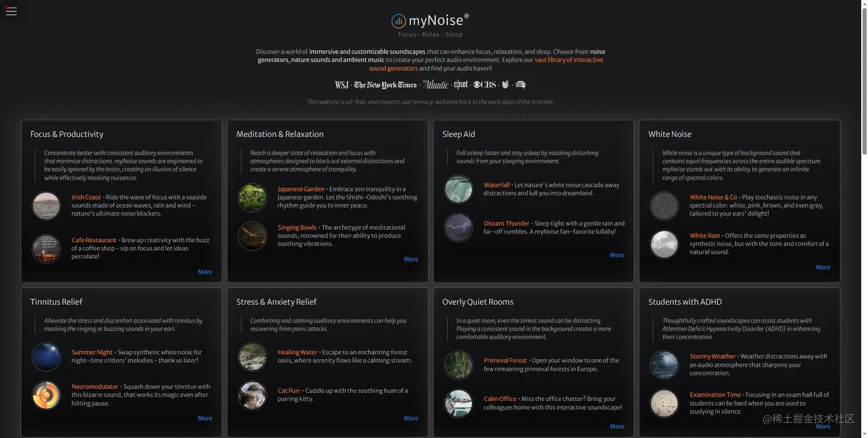868x438 pixels.
Task: Click the Focus · Relax · Sleep tagline
Action: click(431, 34)
